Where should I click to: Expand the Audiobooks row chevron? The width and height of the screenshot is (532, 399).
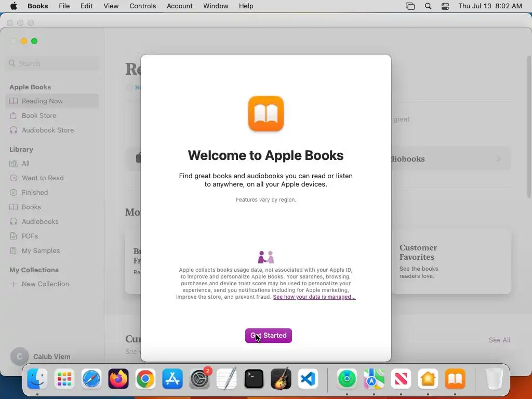(x=498, y=159)
